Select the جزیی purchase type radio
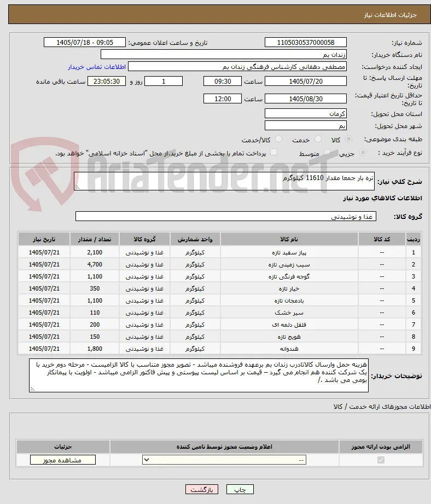The width and height of the screenshot is (431, 504). [363, 153]
